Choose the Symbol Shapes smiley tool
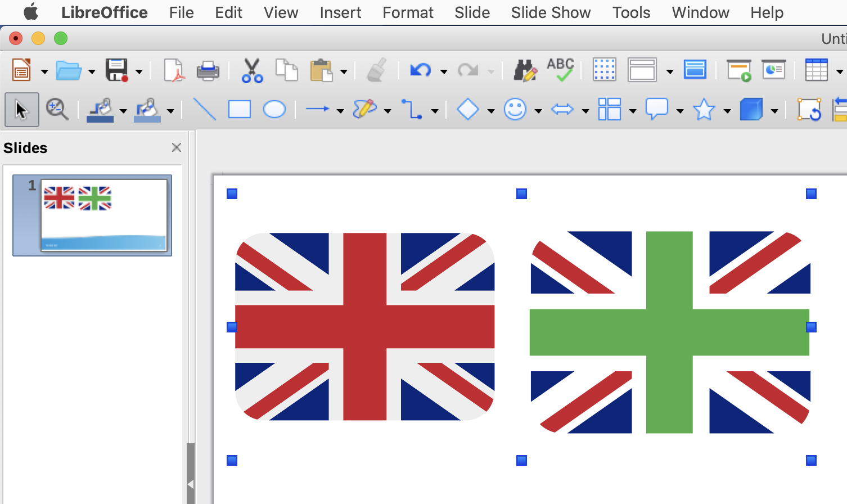The width and height of the screenshot is (847, 504). click(x=515, y=110)
